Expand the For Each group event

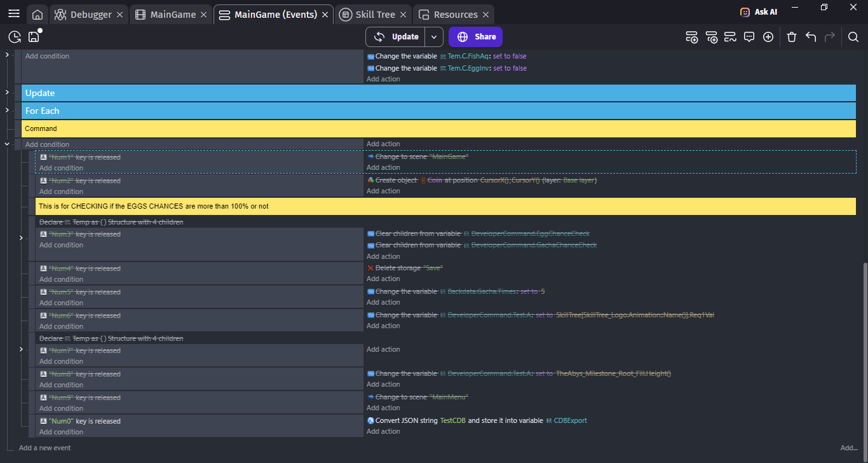7,111
